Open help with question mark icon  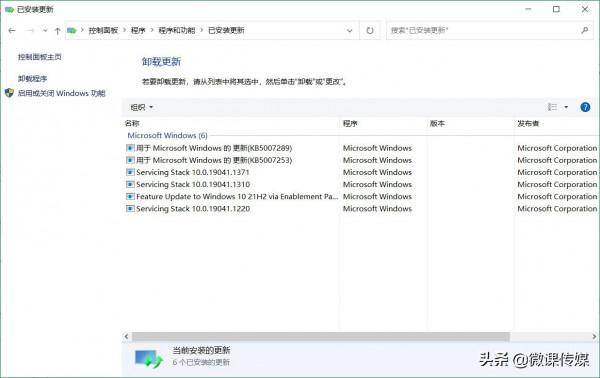tap(585, 107)
